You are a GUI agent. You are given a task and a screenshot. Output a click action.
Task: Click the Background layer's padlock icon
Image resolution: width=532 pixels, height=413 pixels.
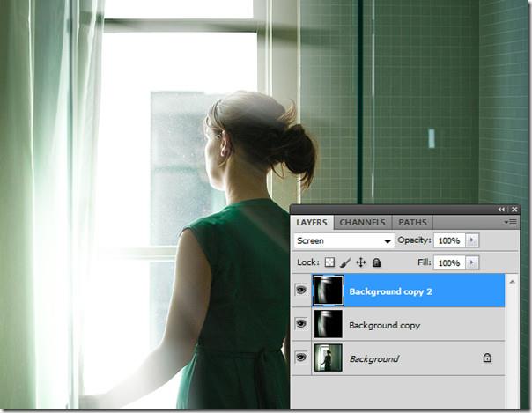pos(486,358)
